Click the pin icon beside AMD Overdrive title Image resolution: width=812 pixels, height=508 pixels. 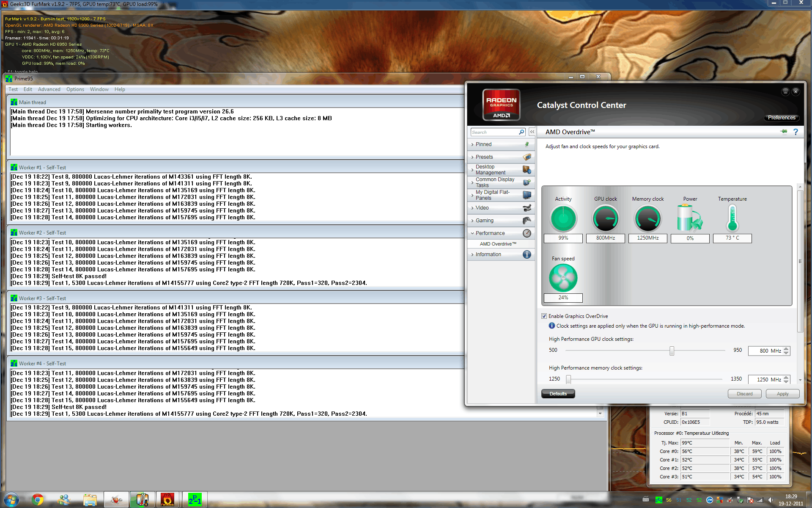pyautogui.click(x=784, y=132)
